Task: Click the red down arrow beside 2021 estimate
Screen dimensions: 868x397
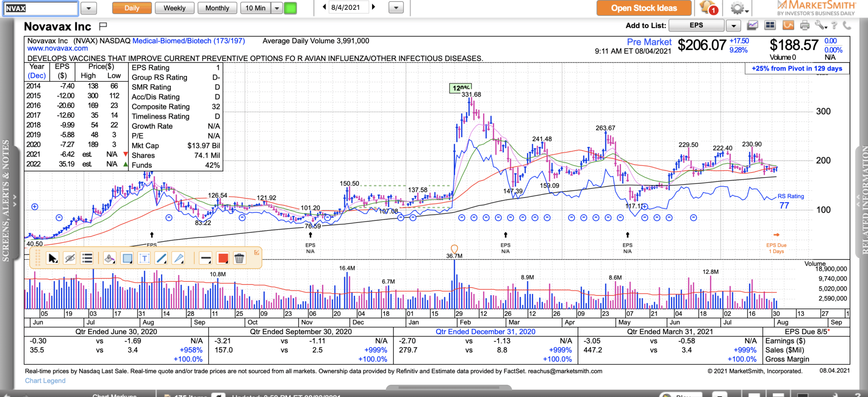Action: [x=125, y=154]
